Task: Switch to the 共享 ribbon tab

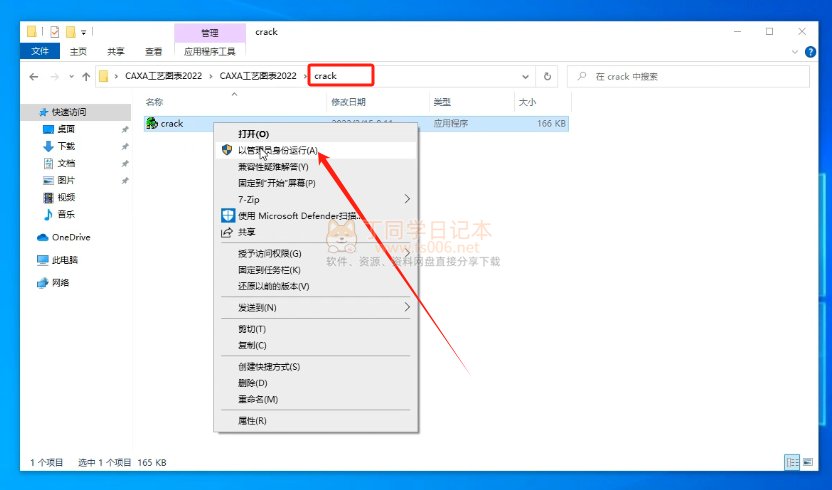Action: pos(116,51)
